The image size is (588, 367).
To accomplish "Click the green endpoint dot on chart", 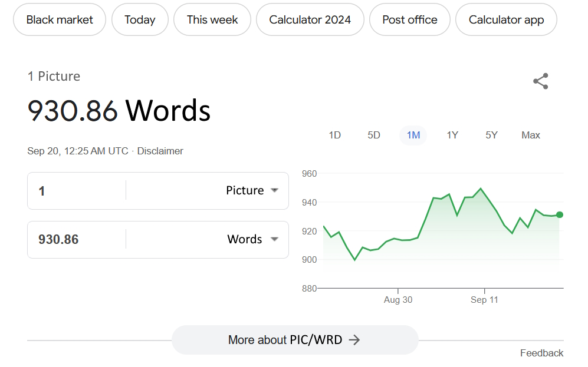I will click(x=559, y=215).
